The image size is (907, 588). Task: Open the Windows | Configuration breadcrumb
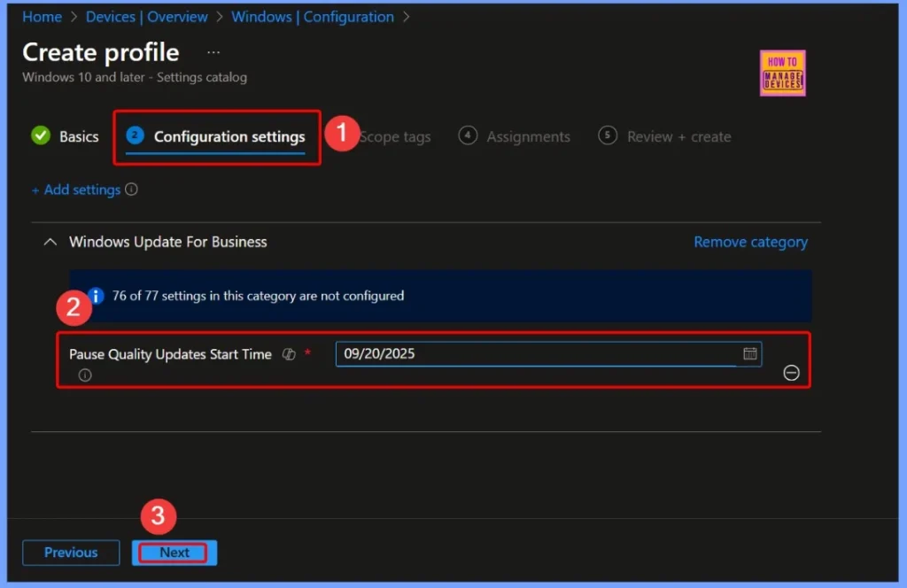coord(313,17)
